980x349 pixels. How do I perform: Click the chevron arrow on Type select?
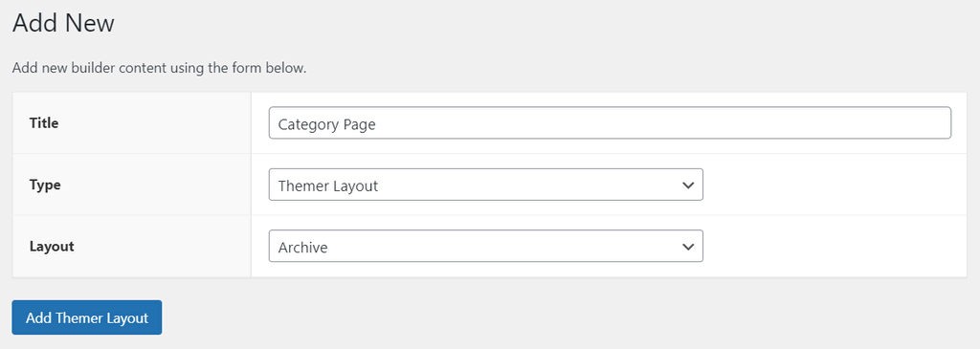pos(688,185)
